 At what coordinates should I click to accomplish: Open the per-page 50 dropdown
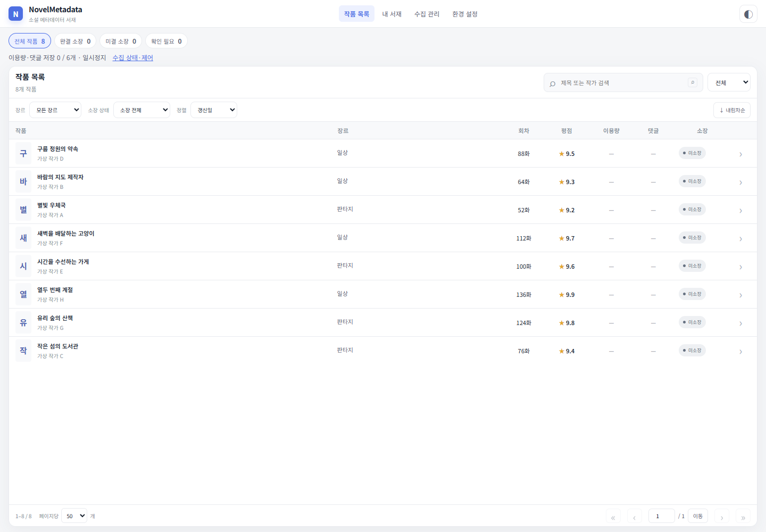[x=74, y=516]
